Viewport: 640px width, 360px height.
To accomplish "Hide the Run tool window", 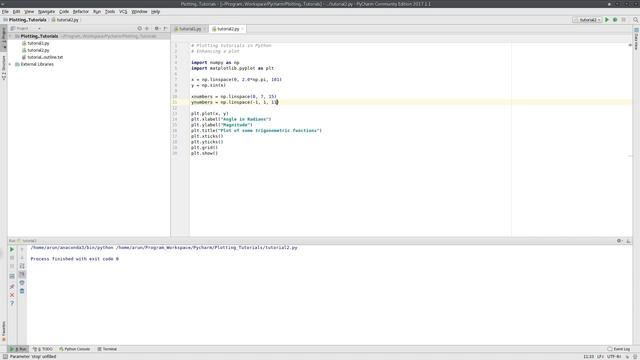I will tap(629, 241).
